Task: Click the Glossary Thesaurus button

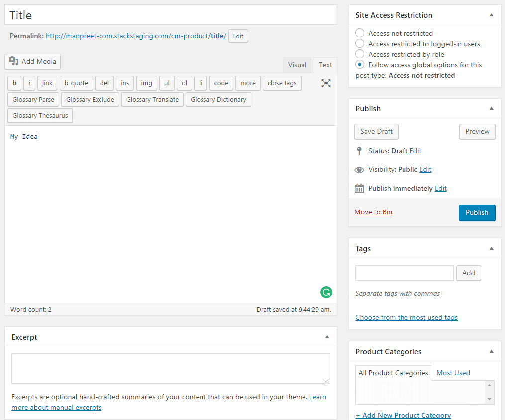Action: [40, 115]
